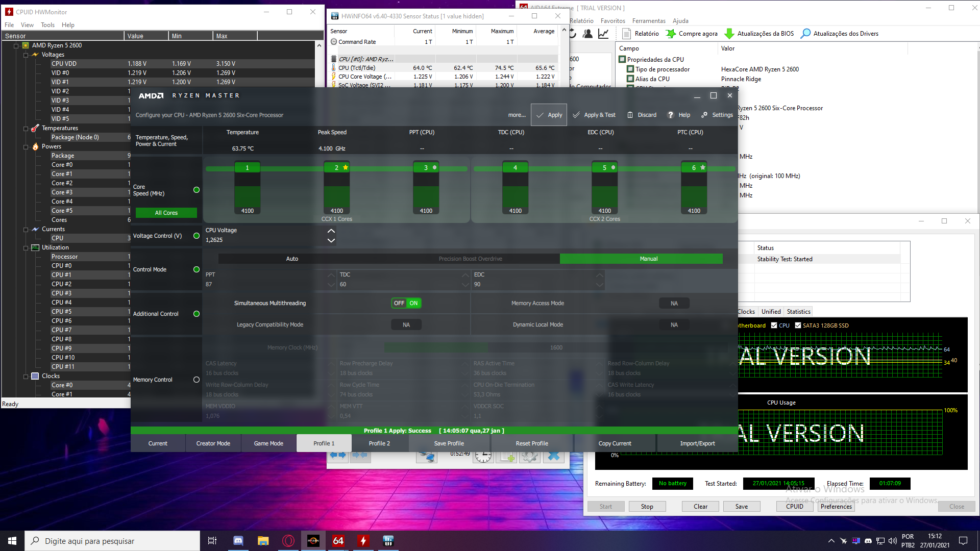This screenshot has width=980, height=551.
Task: Collapse the Currents tree node
Action: click(26, 229)
